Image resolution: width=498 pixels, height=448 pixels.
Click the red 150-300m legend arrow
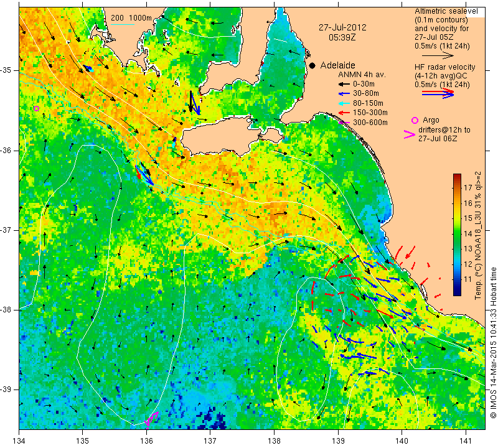(344, 113)
